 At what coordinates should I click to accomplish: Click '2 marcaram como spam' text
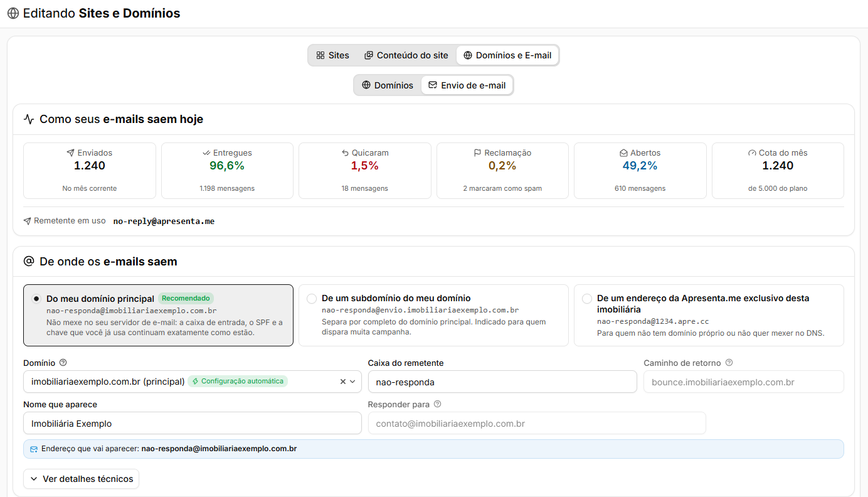click(502, 188)
